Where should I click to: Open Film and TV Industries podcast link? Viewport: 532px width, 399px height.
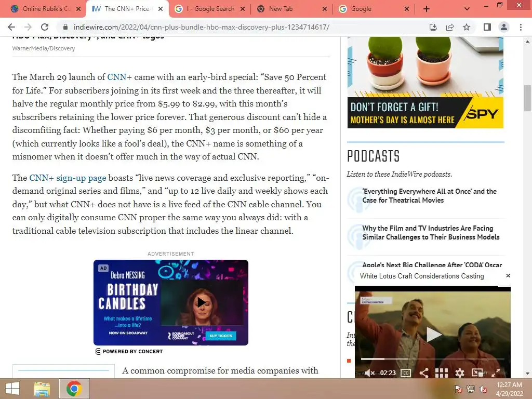click(x=431, y=233)
